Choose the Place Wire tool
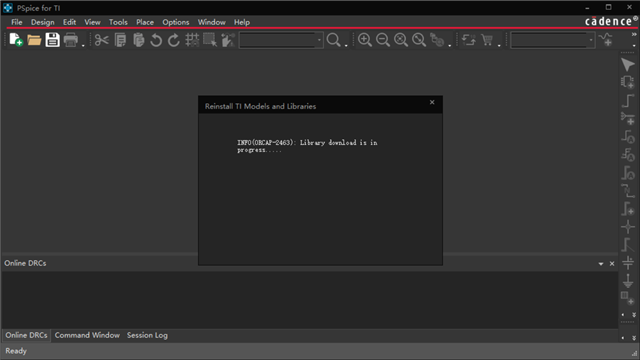 pos(628,100)
